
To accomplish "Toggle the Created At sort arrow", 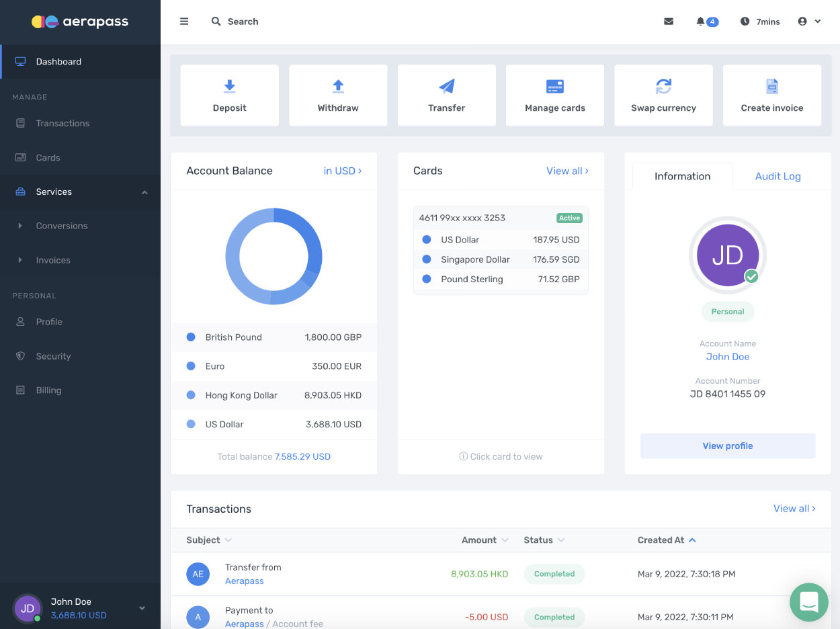I will pyautogui.click(x=692, y=540).
